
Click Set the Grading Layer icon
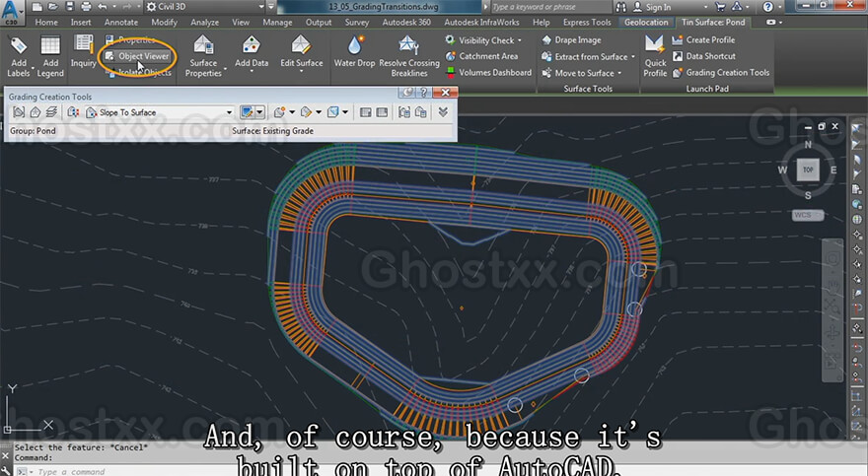pyautogui.click(x=52, y=112)
